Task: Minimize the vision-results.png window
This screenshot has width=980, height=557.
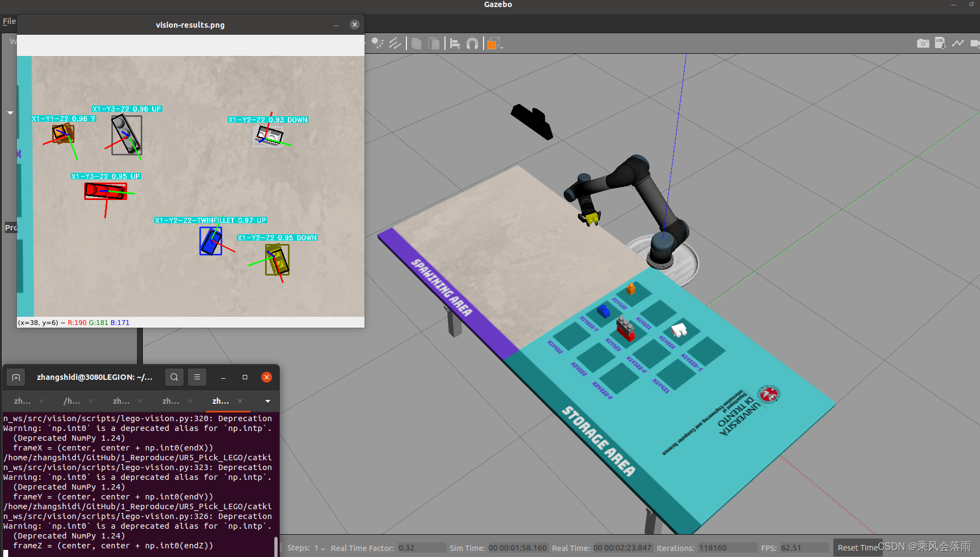Action: (336, 25)
